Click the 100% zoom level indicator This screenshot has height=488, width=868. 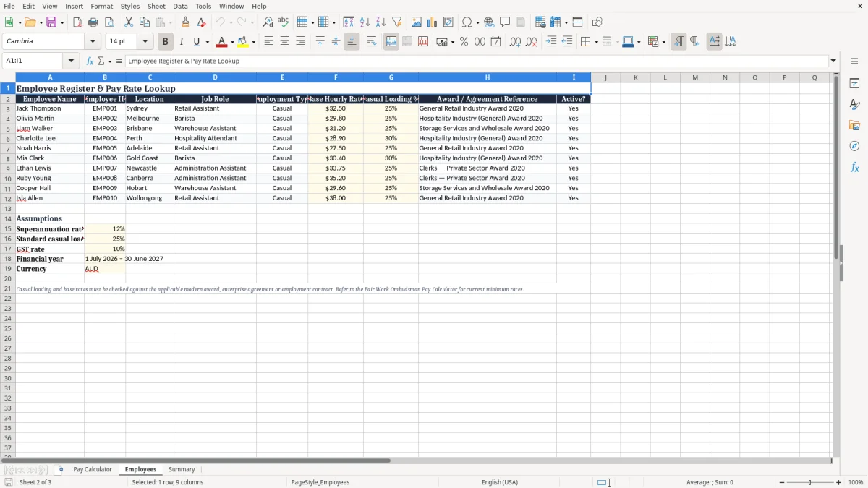pyautogui.click(x=856, y=482)
